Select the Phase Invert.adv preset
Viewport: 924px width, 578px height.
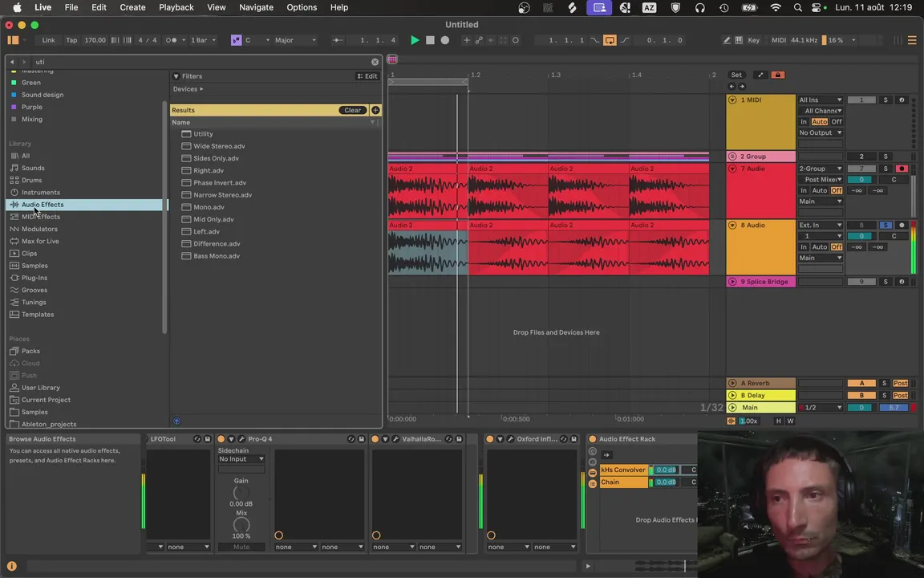(220, 183)
